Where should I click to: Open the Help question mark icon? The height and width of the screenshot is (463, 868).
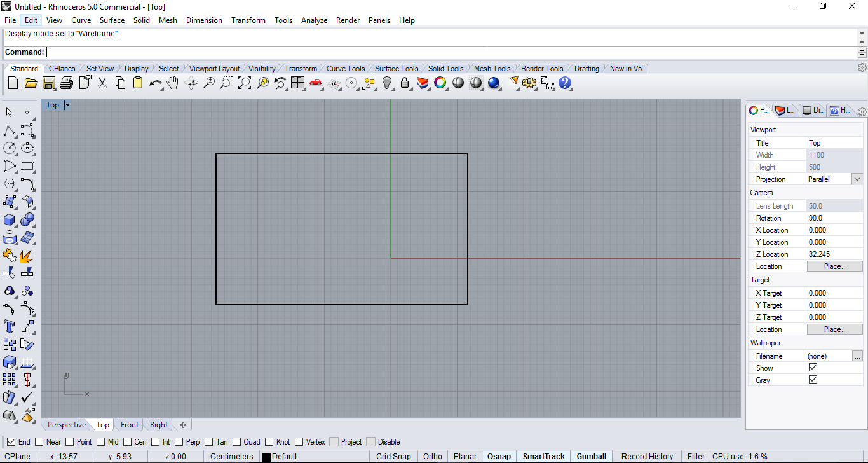[x=565, y=83]
